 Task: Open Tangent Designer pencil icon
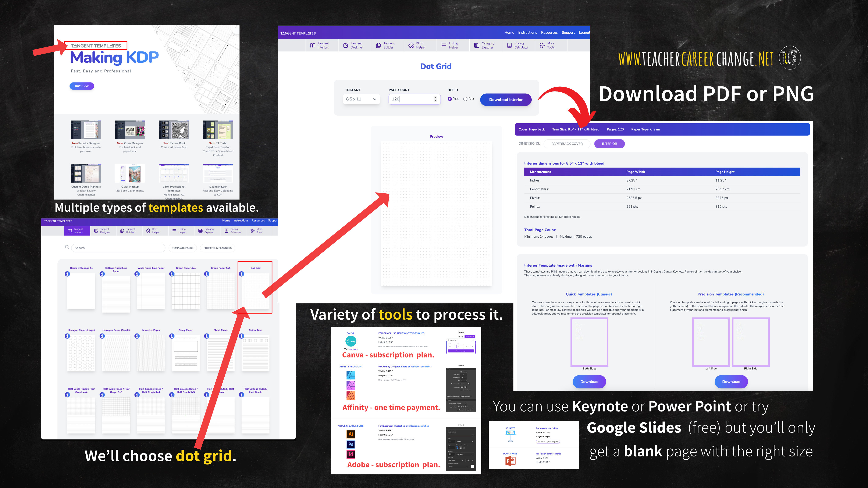tap(346, 45)
